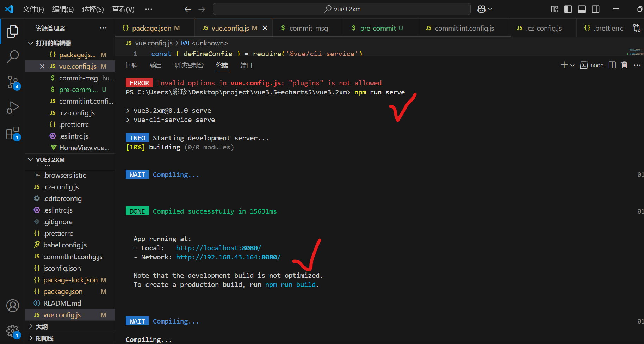644x344 pixels.
Task: Select the Run and Debug icon
Action: 13,107
